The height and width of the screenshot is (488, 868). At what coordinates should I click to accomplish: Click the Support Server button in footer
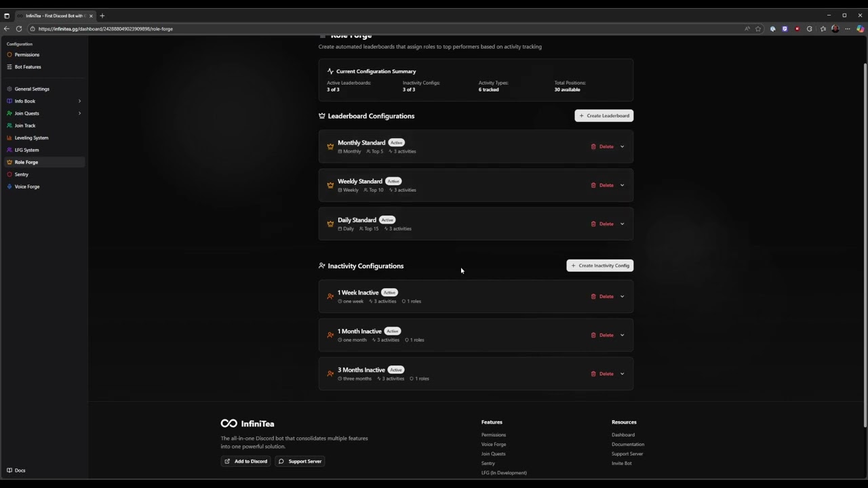pyautogui.click(x=300, y=462)
